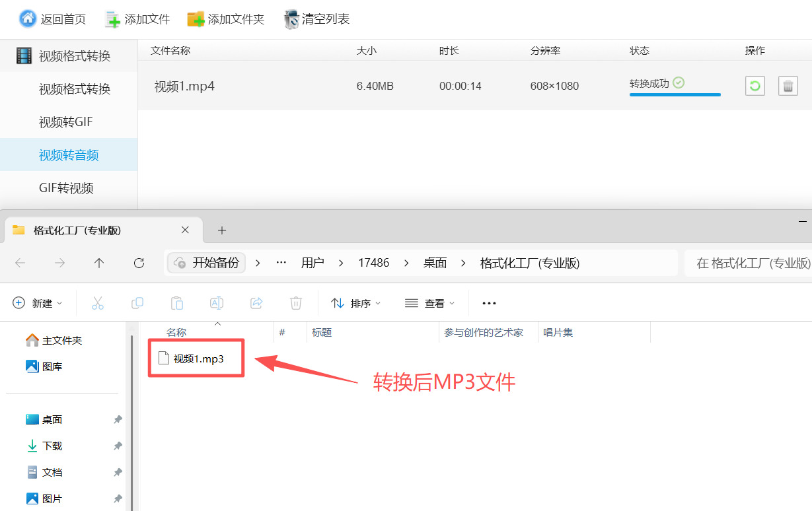Click the Explorer refresh icon
The width and height of the screenshot is (812, 511).
(x=139, y=263)
